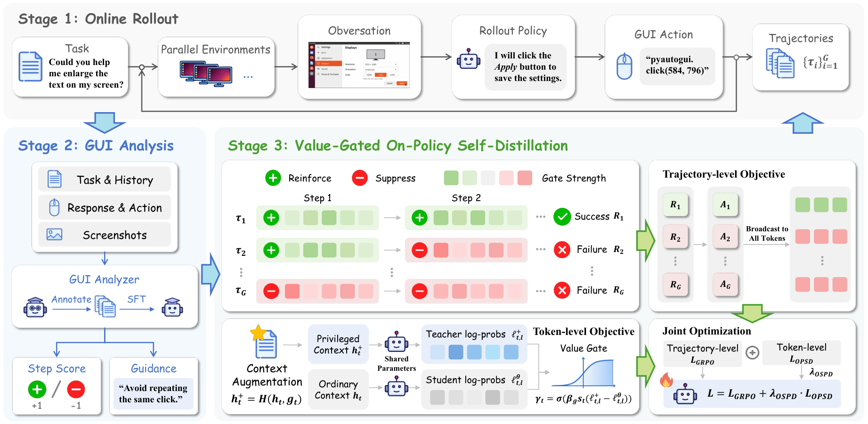The image size is (868, 424).
Task: Click the green down arrow above Joint Optimization
Action: tap(752, 313)
